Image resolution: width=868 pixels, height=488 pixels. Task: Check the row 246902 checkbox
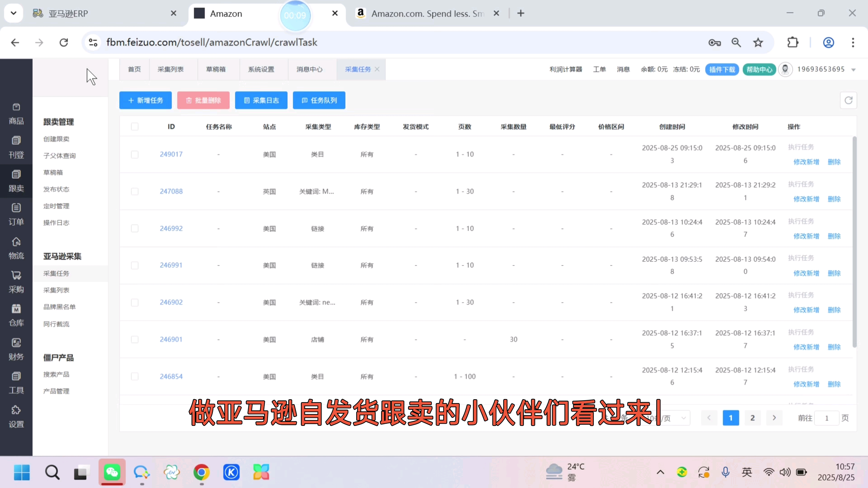click(134, 303)
